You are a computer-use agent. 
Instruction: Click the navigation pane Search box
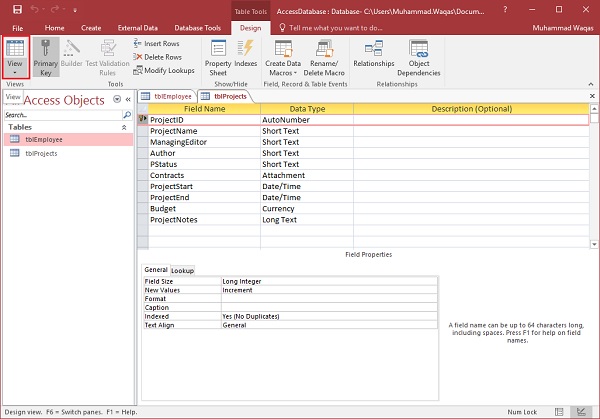62,115
